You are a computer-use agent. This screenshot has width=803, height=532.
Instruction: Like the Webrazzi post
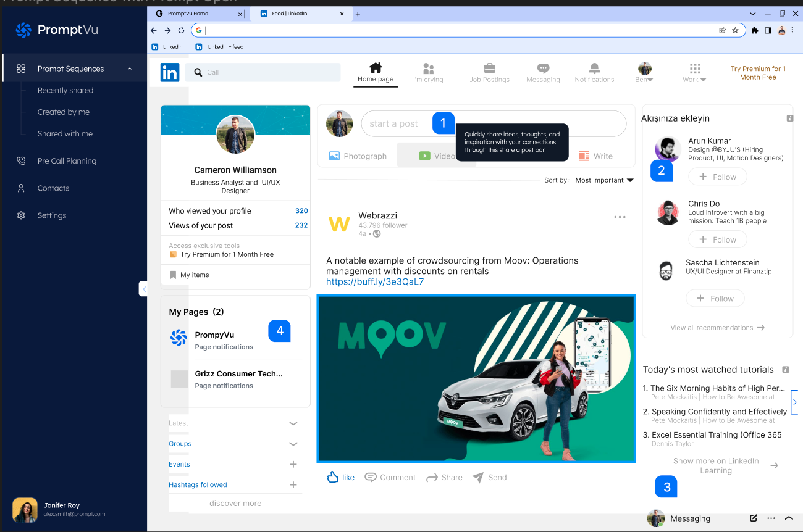340,477
